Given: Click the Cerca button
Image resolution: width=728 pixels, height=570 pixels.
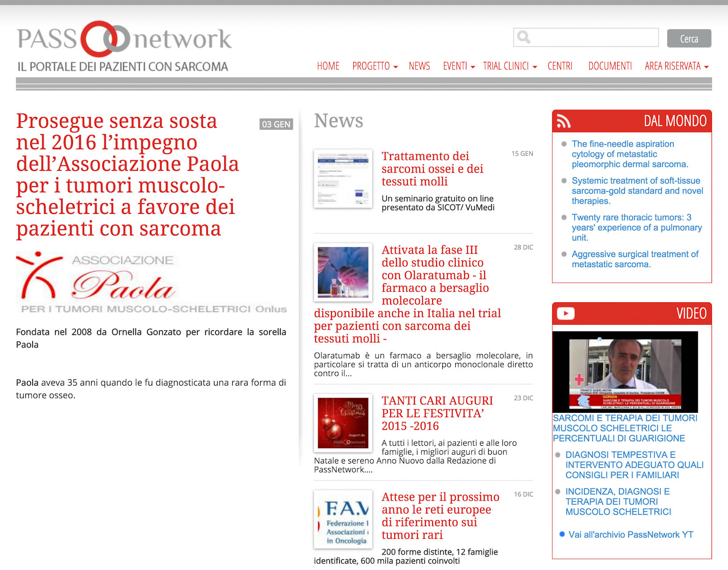Looking at the screenshot, I should click(x=689, y=38).
